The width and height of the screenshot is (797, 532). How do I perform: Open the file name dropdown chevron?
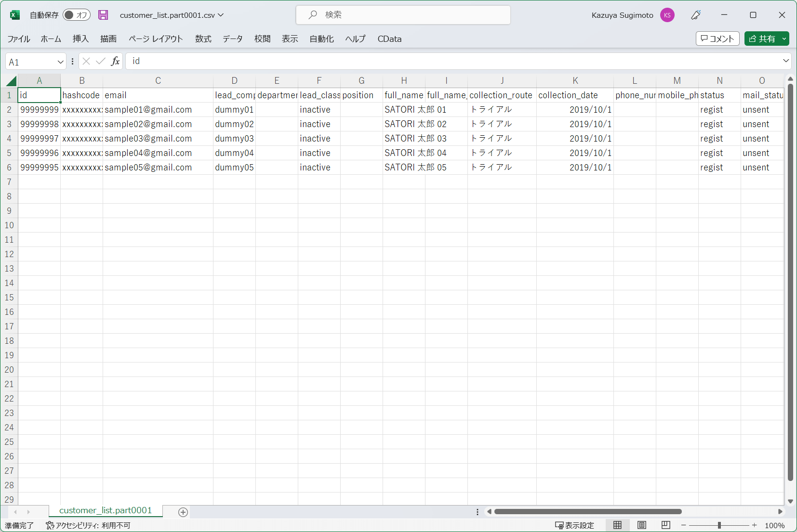tap(221, 15)
